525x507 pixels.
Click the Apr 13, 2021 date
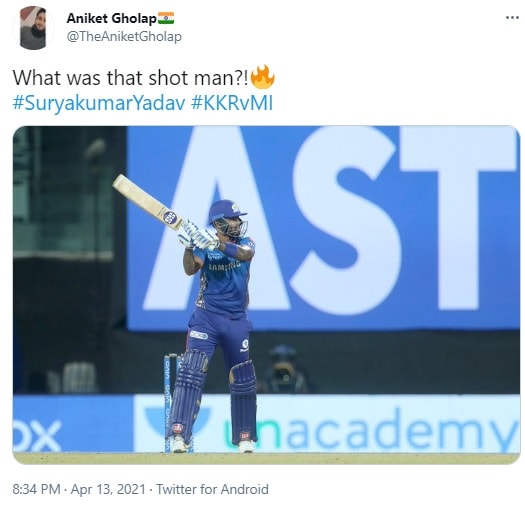(x=108, y=489)
